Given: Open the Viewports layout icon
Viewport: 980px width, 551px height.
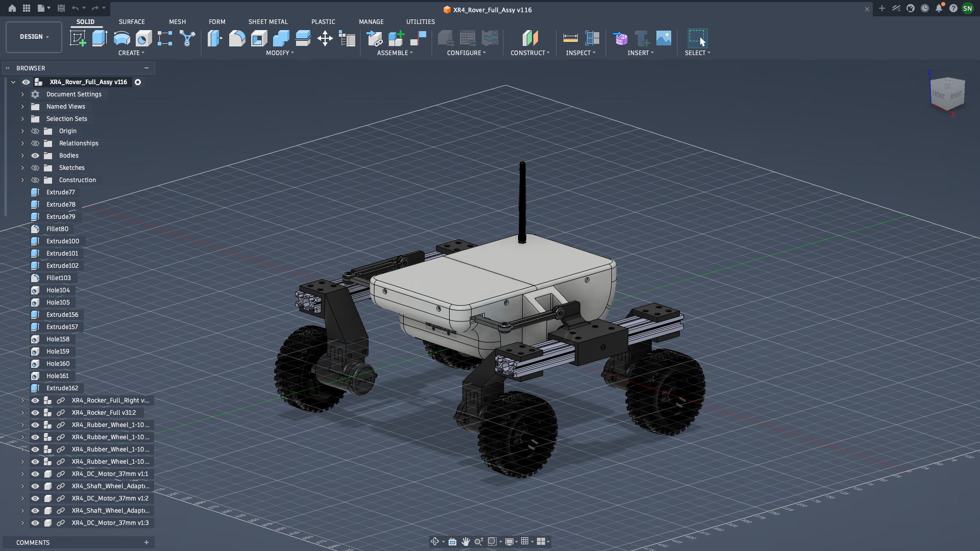Looking at the screenshot, I should (541, 541).
